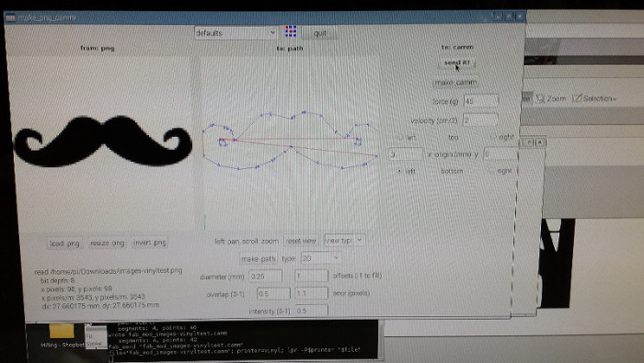
Task: Select the top left origin radio button
Action: (x=399, y=138)
